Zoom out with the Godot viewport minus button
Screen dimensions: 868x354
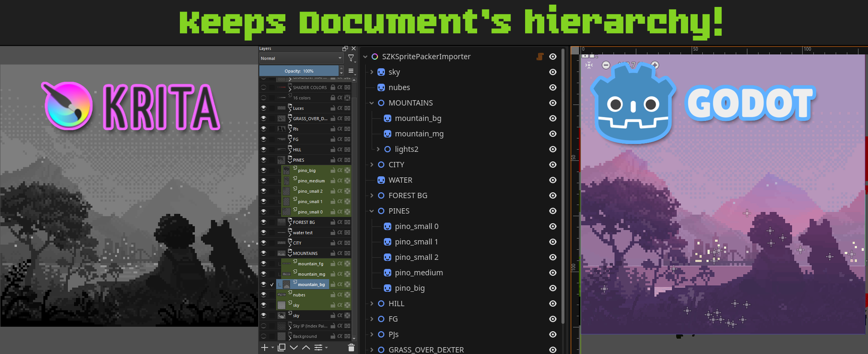pos(606,65)
